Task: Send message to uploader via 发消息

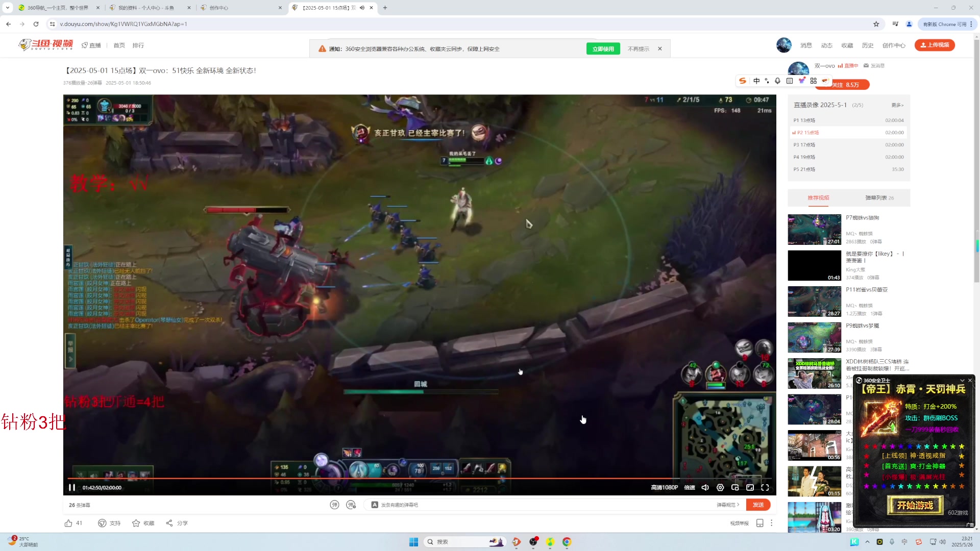Action: click(x=874, y=66)
